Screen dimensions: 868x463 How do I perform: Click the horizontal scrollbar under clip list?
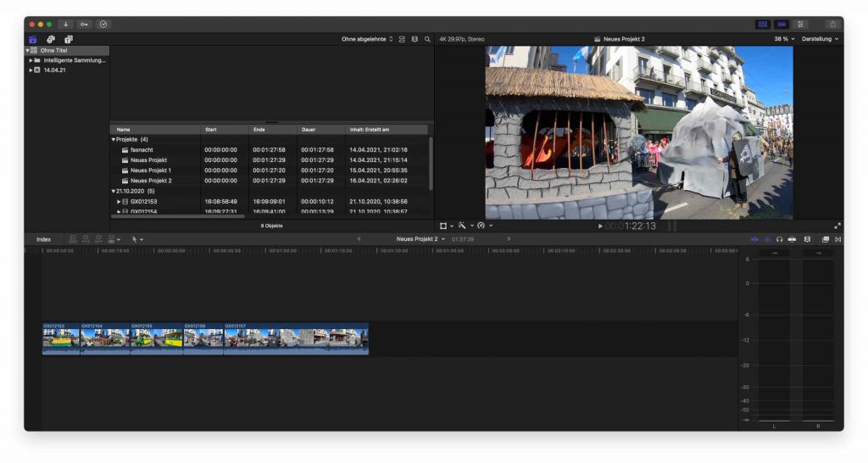[x=178, y=216]
